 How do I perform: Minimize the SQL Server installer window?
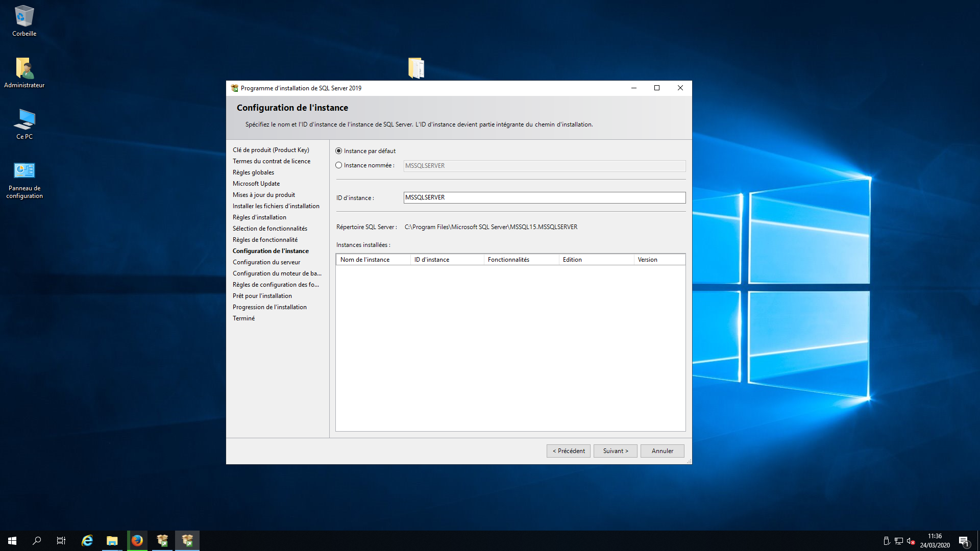[x=633, y=88]
